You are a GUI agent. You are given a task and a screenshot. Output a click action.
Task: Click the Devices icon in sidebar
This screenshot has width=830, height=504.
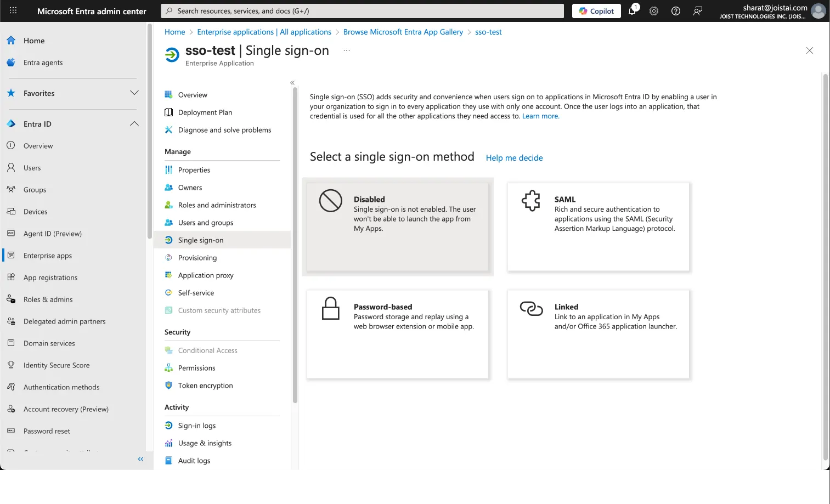pos(11,212)
